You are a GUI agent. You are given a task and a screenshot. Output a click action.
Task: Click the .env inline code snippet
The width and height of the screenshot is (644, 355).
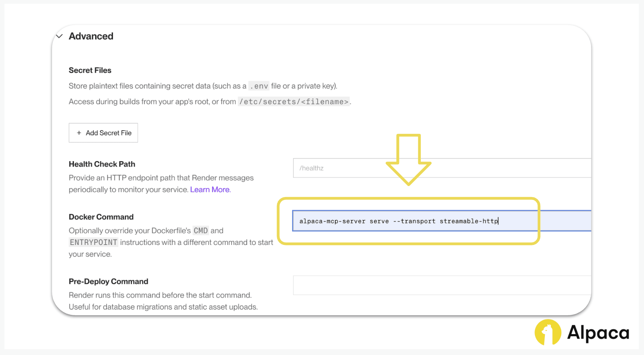coord(259,86)
